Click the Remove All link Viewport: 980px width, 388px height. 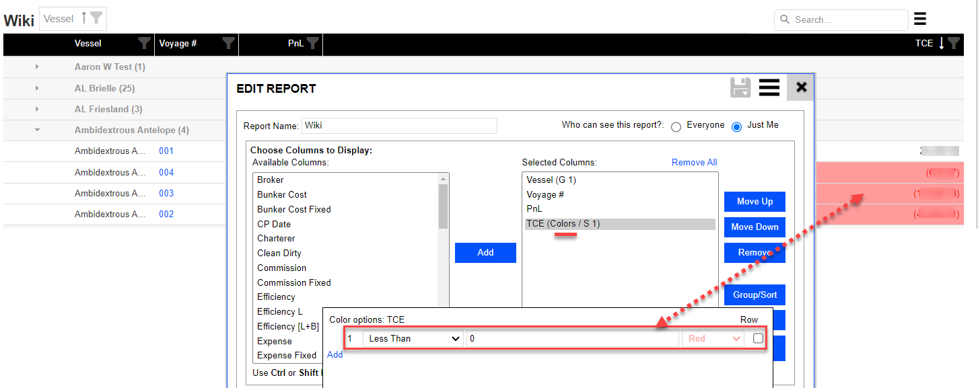coord(694,162)
